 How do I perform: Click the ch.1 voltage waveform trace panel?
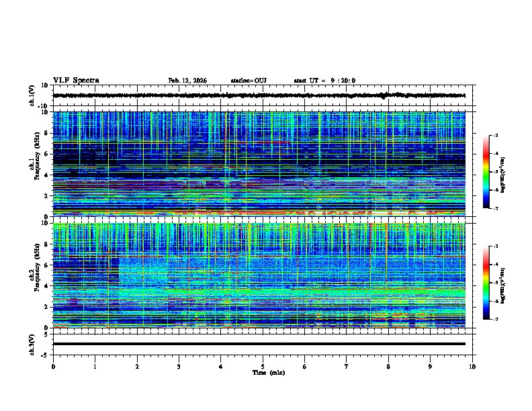tap(263, 95)
